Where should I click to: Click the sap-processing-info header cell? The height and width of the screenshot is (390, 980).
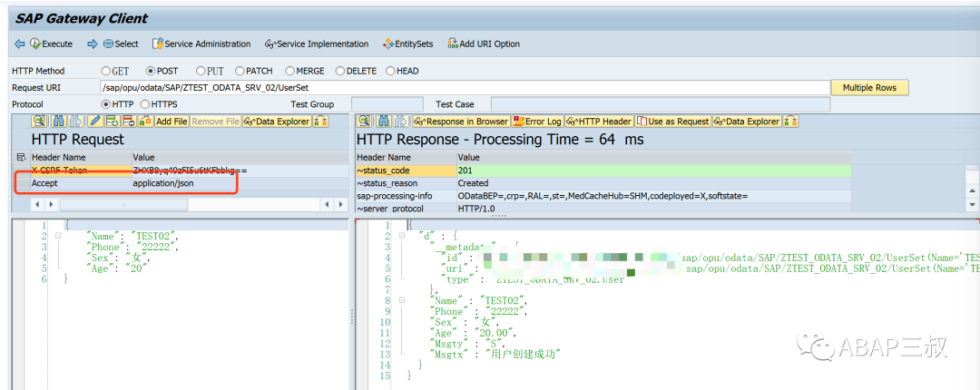pyautogui.click(x=406, y=196)
